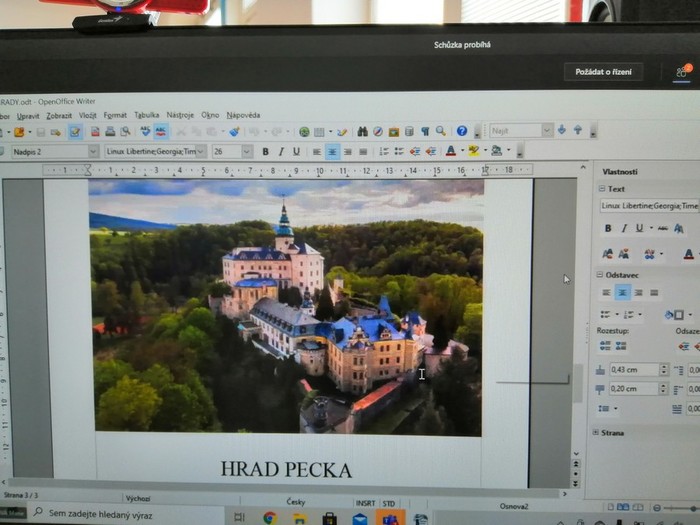Insert Hyperlink globe icon
Viewport: 700px width, 525px height.
304,132
